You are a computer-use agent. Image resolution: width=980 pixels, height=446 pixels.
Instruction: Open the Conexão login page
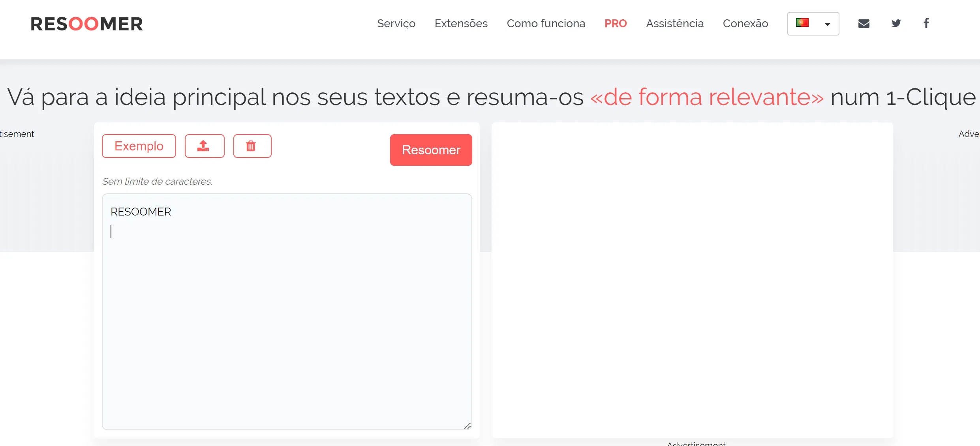[745, 23]
